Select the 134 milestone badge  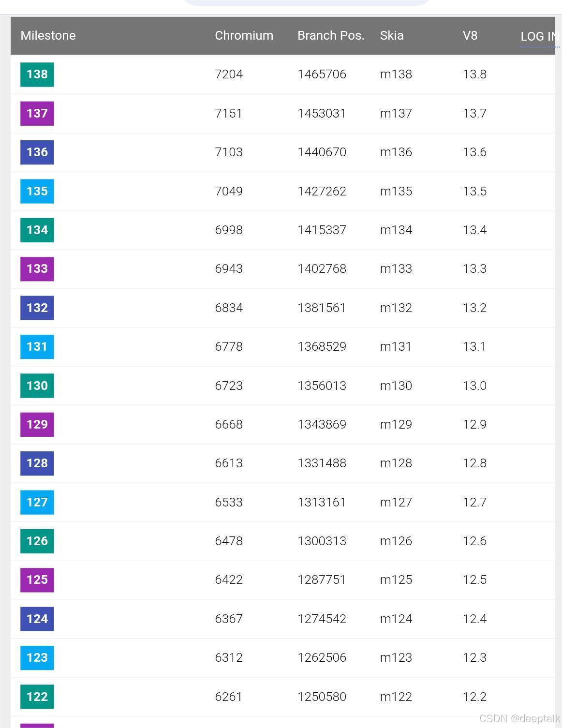(x=37, y=230)
